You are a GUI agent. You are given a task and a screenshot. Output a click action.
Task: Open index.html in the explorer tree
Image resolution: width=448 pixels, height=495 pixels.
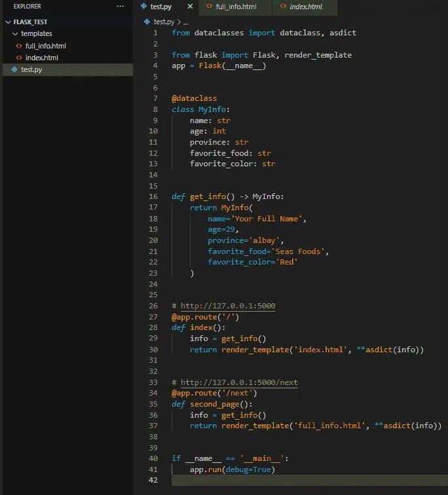[42, 58]
